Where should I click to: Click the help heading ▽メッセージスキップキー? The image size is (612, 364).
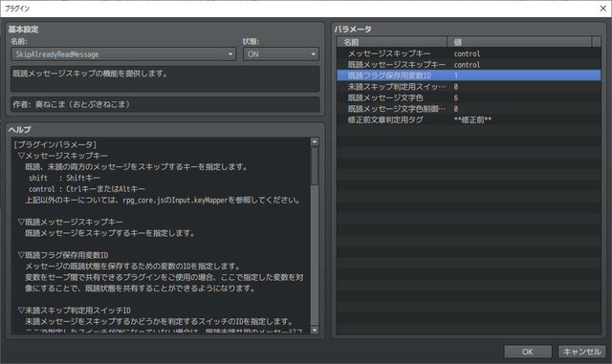63,156
